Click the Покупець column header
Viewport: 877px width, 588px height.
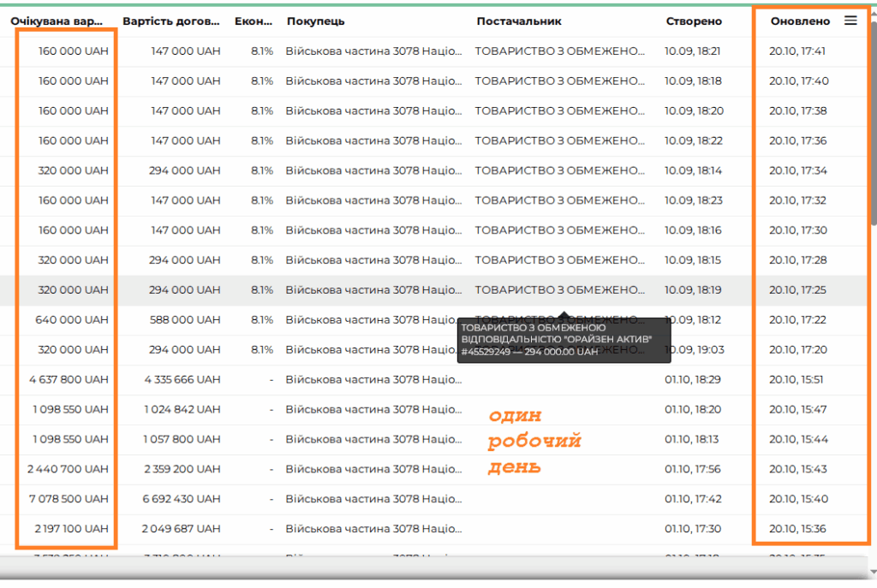point(316,21)
